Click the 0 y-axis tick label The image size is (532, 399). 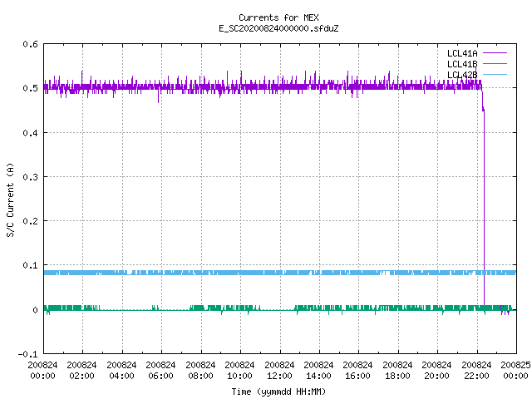(35, 310)
